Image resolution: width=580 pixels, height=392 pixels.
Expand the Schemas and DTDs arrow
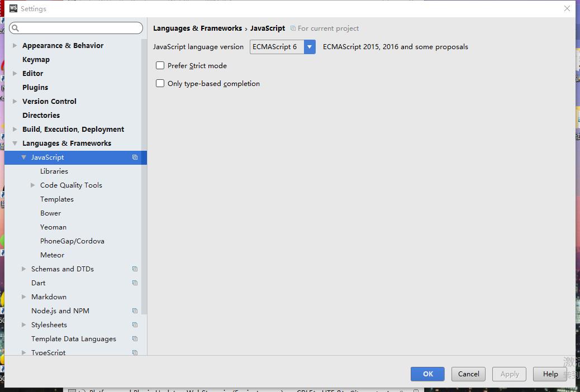tap(23, 269)
